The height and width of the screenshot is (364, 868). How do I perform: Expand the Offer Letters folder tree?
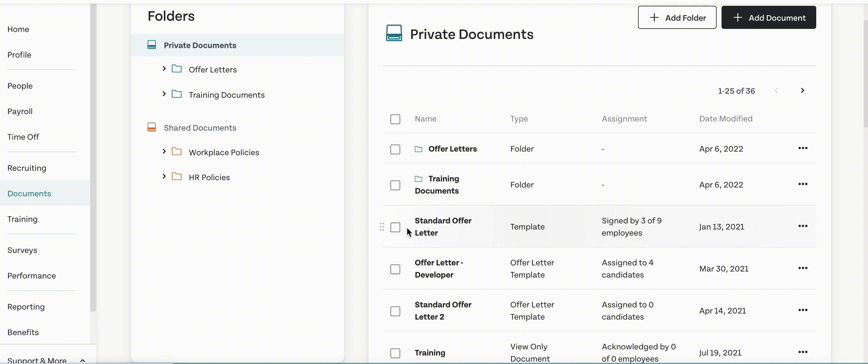[x=164, y=69]
